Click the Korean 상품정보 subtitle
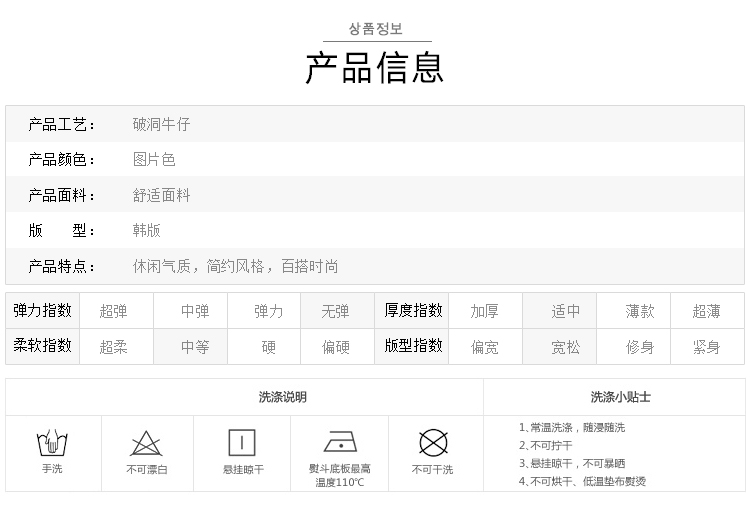 pos(375,29)
